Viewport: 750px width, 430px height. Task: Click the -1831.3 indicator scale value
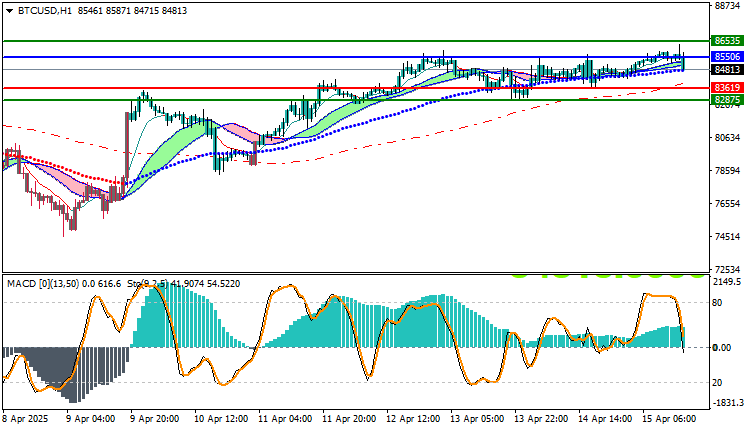click(728, 403)
